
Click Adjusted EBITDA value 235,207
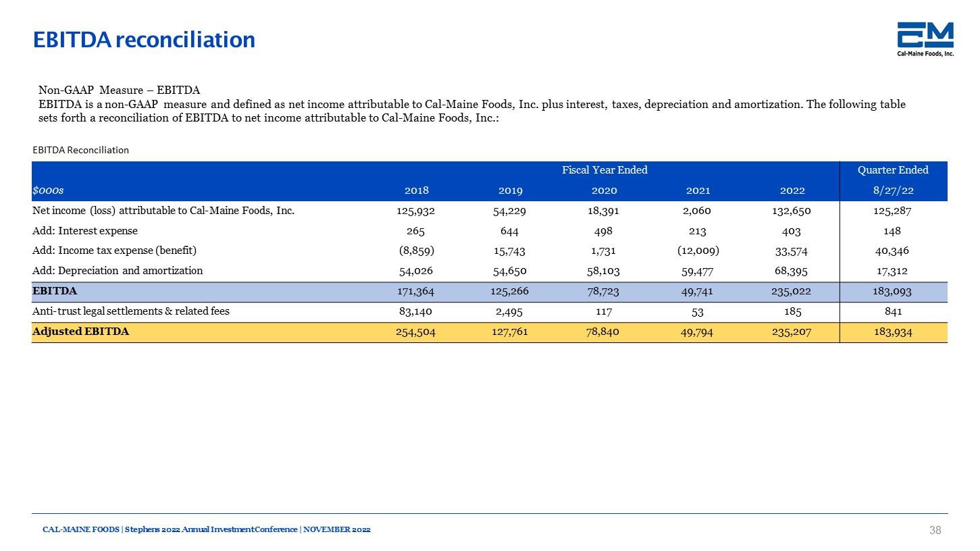[792, 332]
